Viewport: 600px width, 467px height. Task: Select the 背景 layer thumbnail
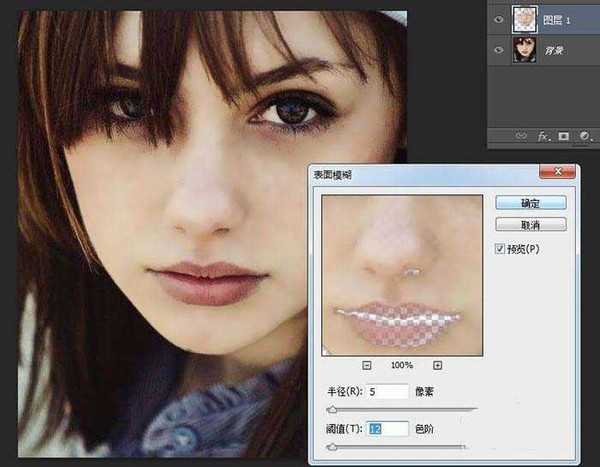(525, 49)
